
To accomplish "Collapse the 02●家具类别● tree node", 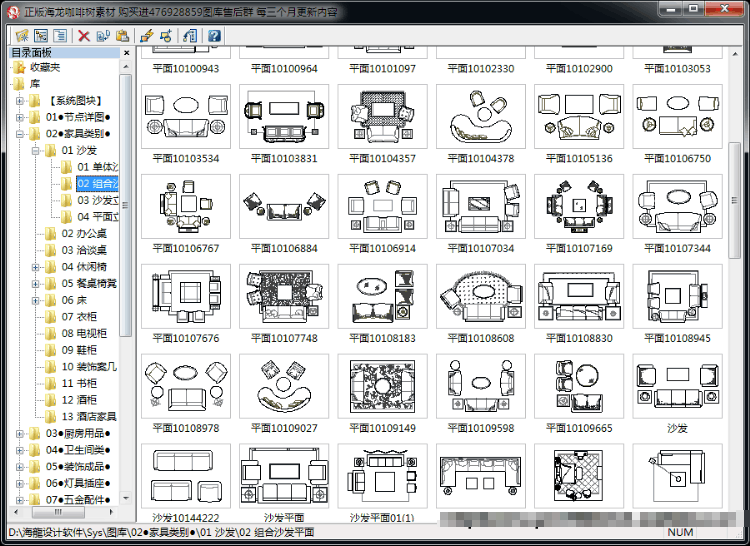I will (x=20, y=134).
